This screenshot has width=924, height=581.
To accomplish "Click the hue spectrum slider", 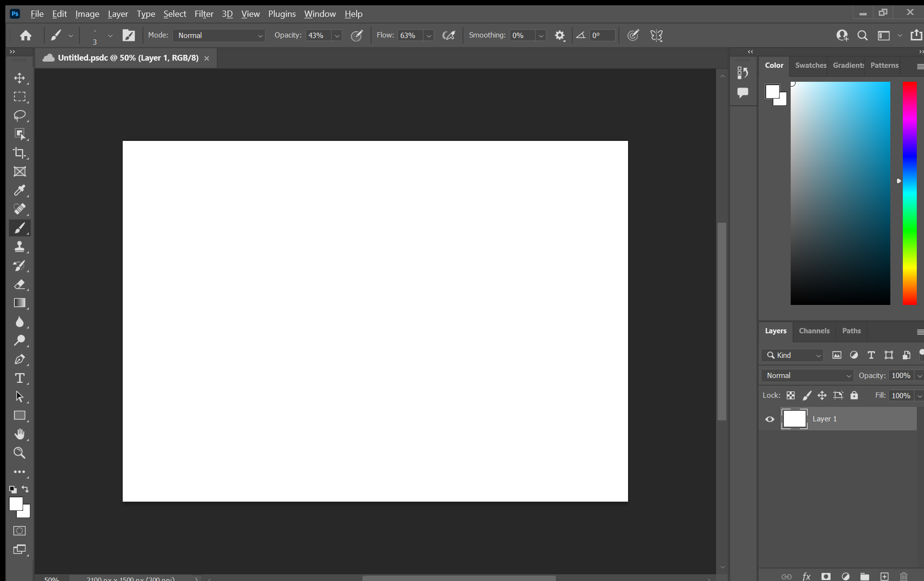I will (909, 192).
